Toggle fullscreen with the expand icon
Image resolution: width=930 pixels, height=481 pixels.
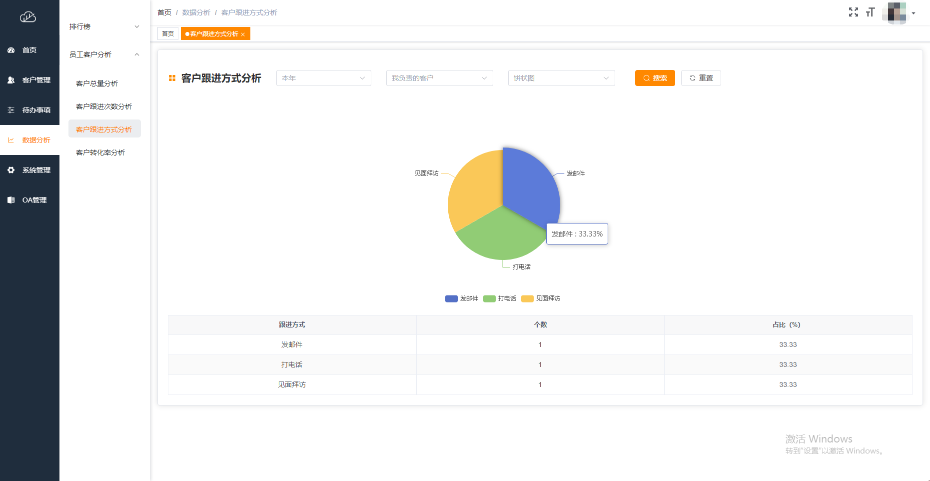tap(853, 12)
